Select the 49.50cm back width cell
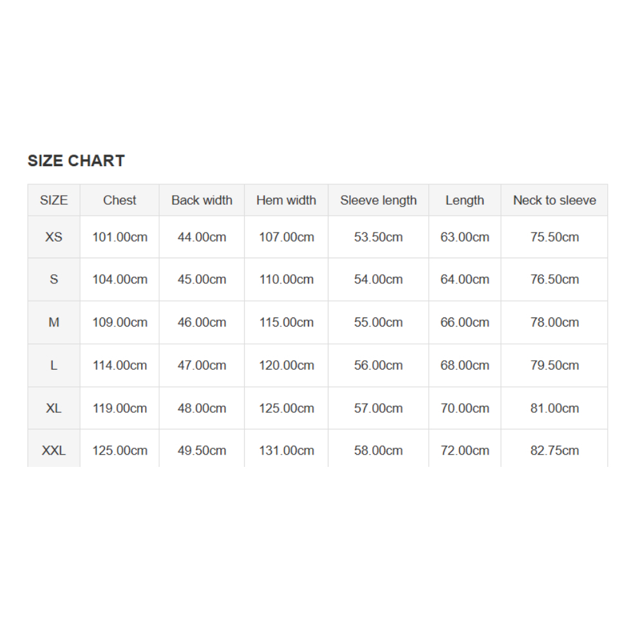 coord(202,451)
